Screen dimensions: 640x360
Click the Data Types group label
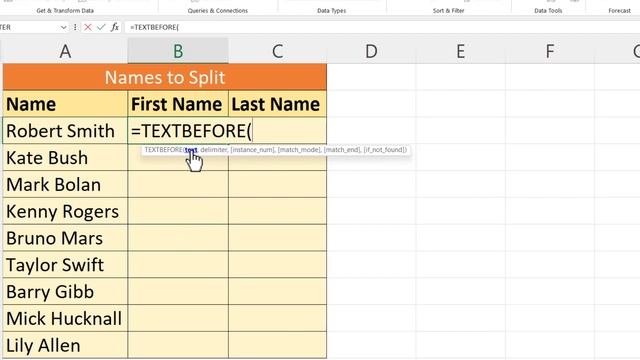pyautogui.click(x=331, y=11)
